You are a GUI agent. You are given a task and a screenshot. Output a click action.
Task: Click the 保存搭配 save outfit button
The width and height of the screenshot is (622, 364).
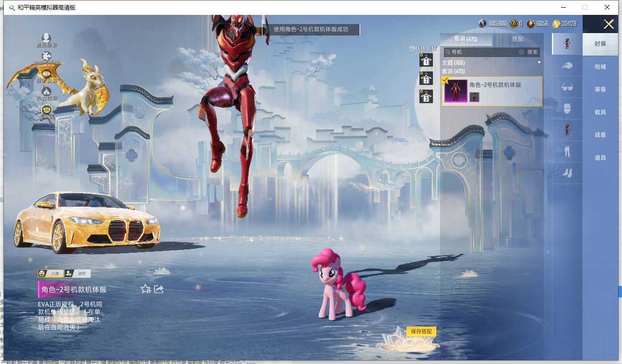421,331
